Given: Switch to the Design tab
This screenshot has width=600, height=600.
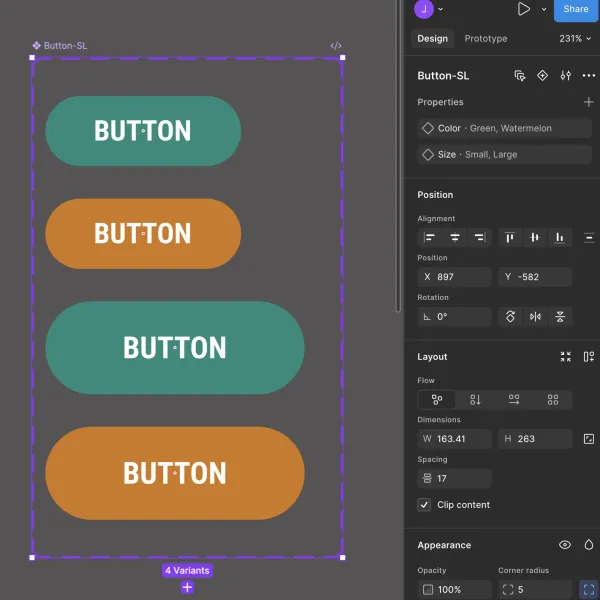Looking at the screenshot, I should [x=432, y=39].
